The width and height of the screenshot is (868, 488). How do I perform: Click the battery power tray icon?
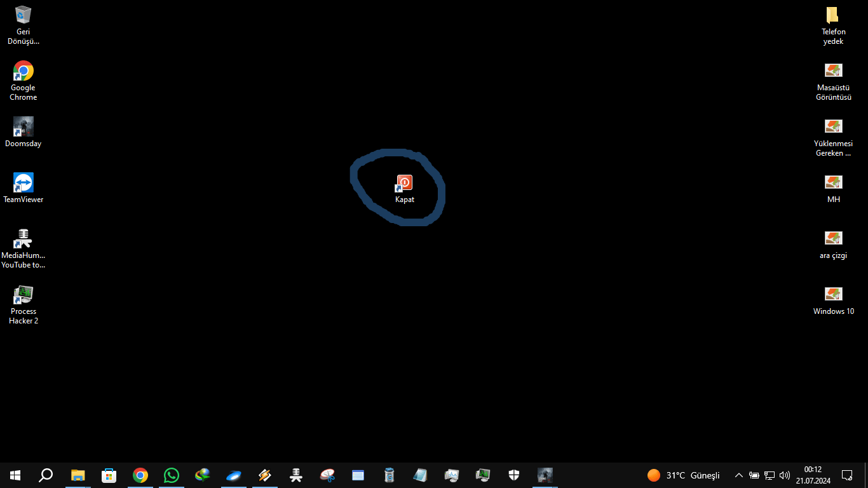tap(754, 475)
